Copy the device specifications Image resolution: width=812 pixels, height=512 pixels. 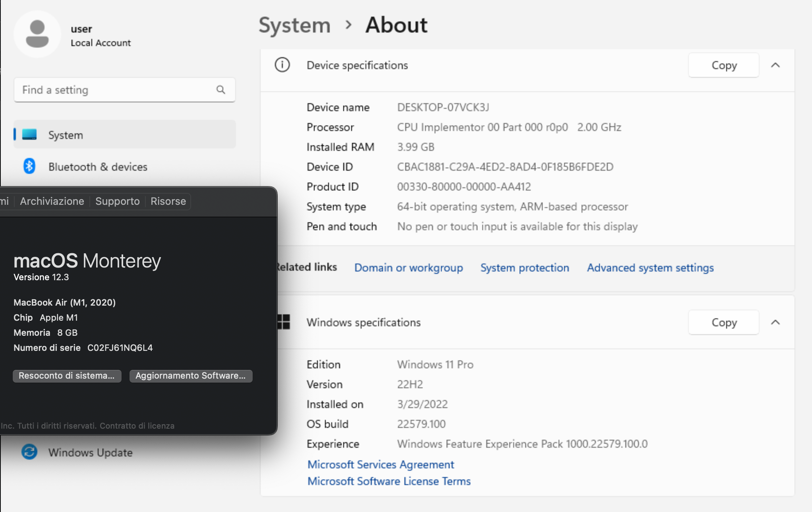(x=724, y=65)
